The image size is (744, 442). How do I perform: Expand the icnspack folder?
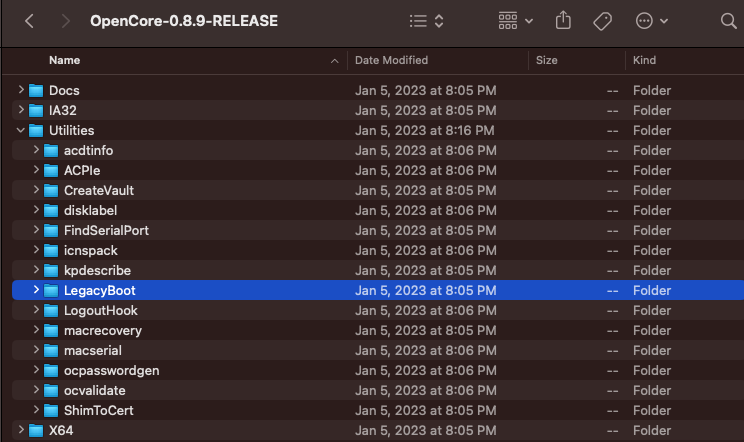point(36,249)
